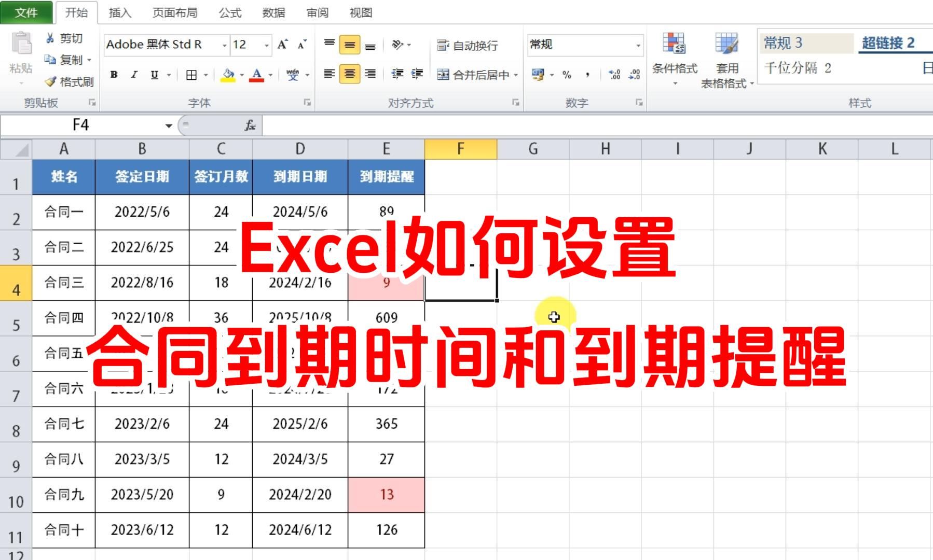Expand the Name Box dropdown arrow
Image resolution: width=933 pixels, height=560 pixels.
(169, 126)
